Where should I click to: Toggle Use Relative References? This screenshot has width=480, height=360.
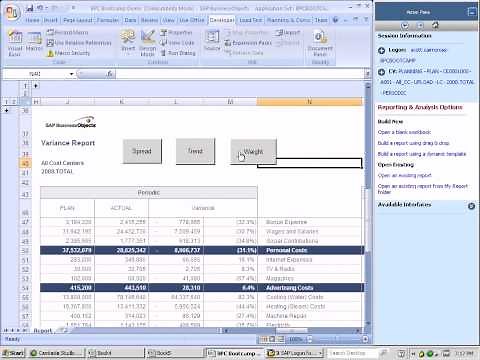[x=79, y=43]
